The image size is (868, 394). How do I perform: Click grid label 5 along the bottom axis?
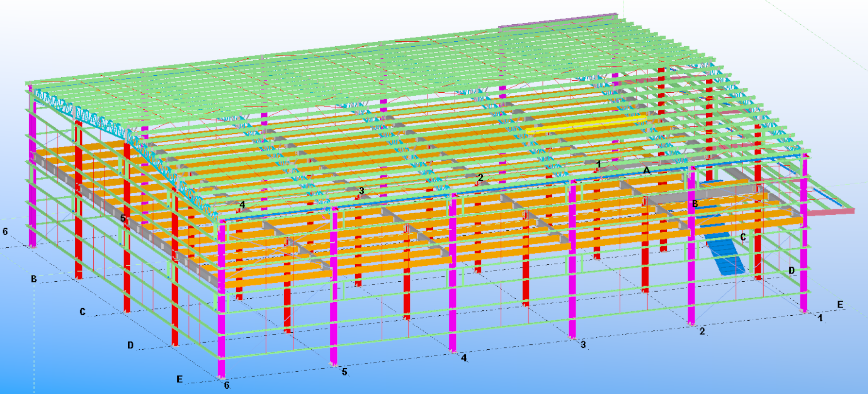[x=344, y=372]
